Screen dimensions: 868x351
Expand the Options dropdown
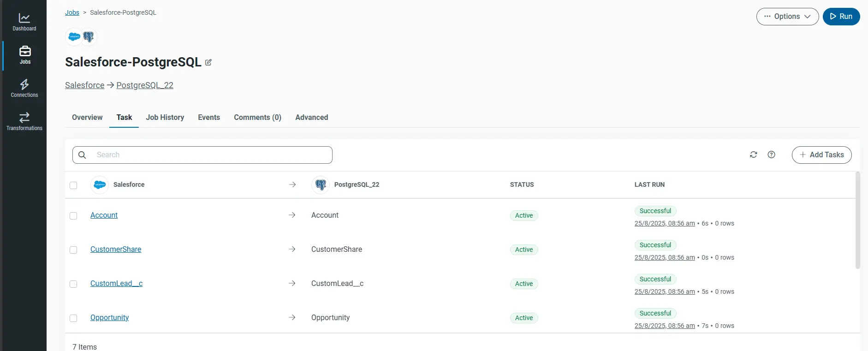click(x=787, y=17)
